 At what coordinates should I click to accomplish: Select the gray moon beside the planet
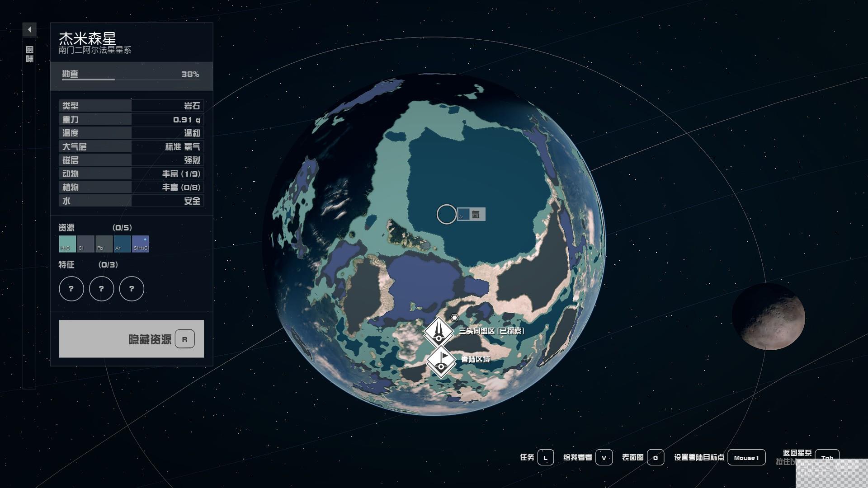point(769,317)
